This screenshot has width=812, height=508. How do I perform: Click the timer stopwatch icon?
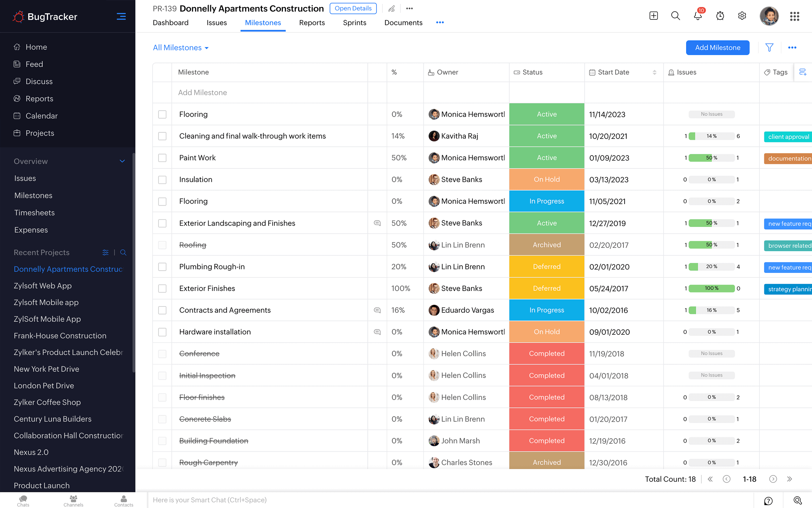pos(720,16)
